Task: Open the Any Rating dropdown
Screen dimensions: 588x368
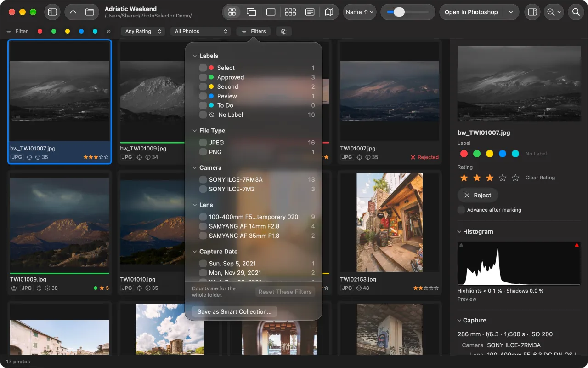Action: coord(143,31)
